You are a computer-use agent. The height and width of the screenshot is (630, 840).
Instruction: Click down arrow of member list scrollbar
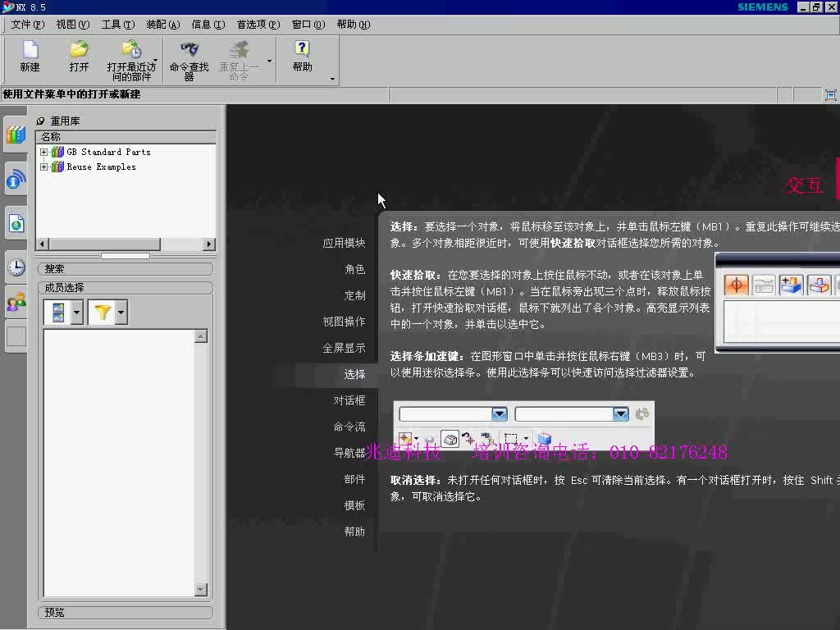pos(201,590)
